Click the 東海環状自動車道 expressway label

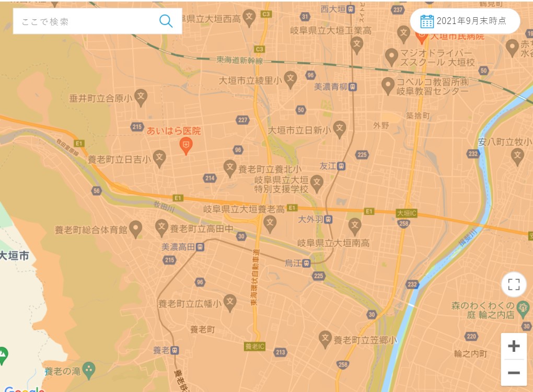coord(254,277)
